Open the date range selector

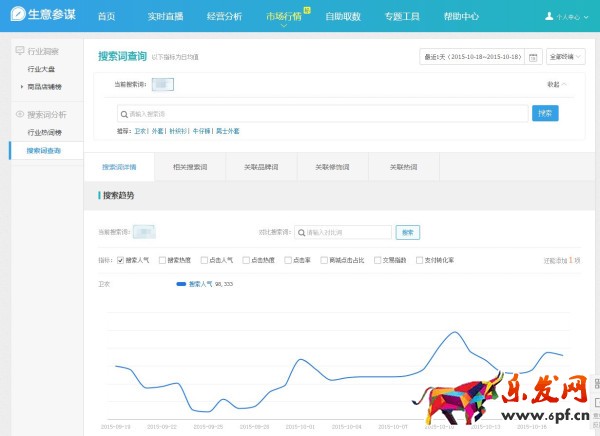472,58
